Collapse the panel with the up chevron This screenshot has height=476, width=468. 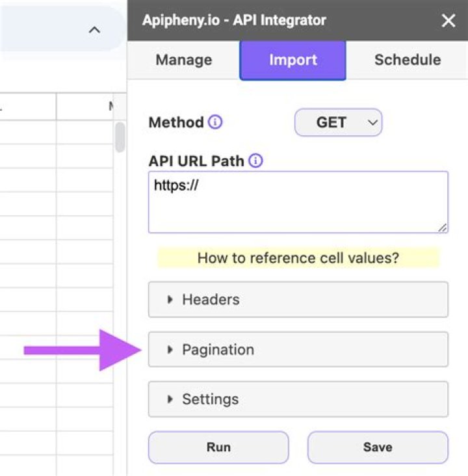[x=94, y=30]
